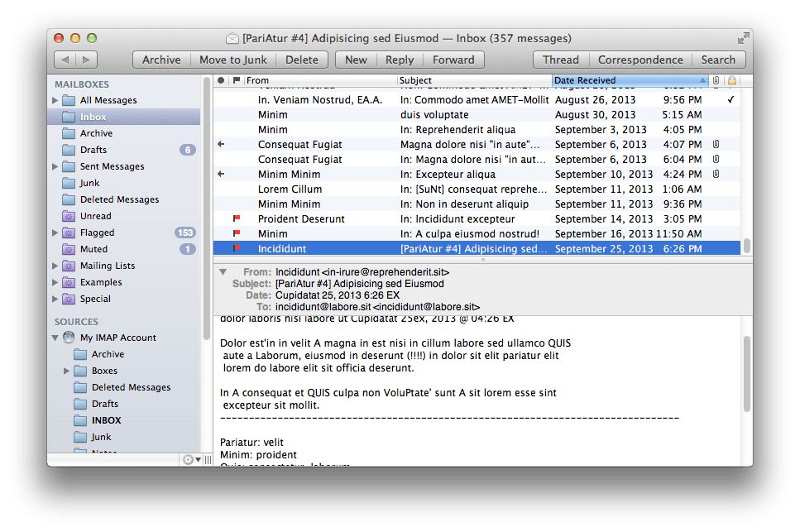The height and width of the screenshot is (532, 800).
Task: Click the back navigation arrow
Action: (65, 60)
